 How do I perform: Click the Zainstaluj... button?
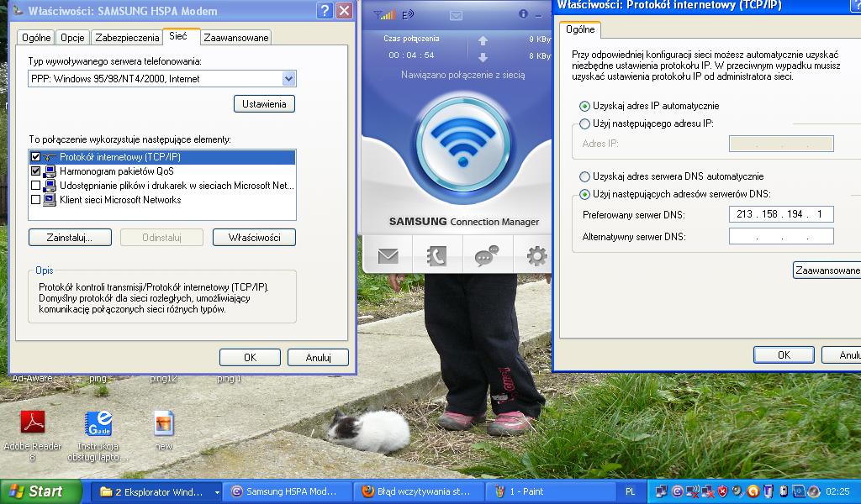pos(70,238)
